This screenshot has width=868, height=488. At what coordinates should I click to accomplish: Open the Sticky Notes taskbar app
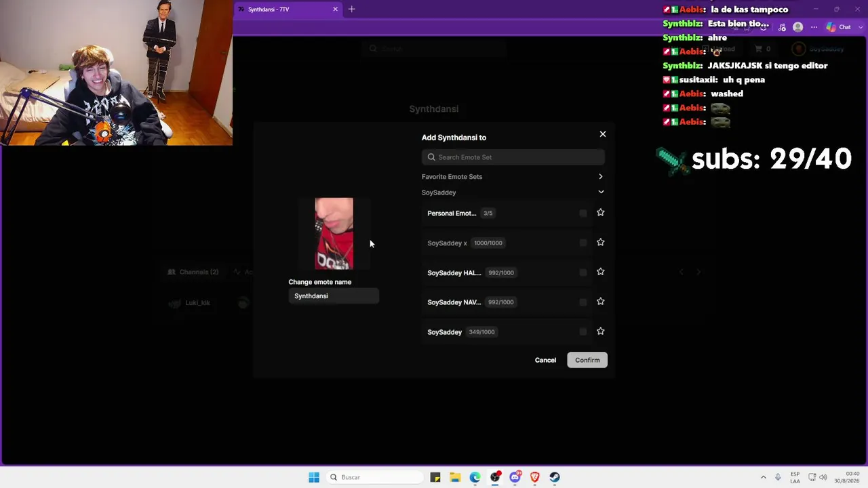pyautogui.click(x=435, y=477)
